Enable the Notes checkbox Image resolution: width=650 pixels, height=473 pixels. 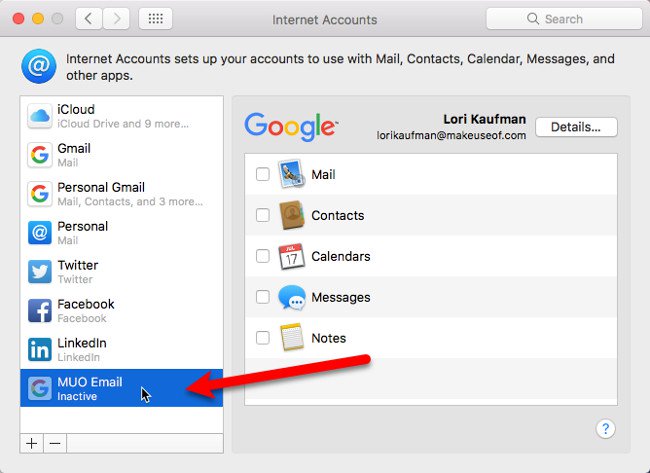pyautogui.click(x=262, y=338)
